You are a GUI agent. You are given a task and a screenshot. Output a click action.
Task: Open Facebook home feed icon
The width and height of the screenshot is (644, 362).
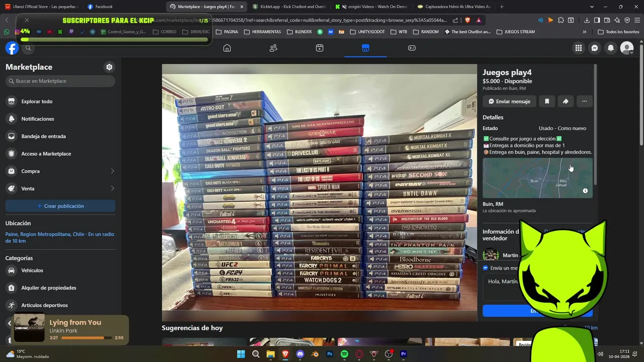tap(227, 48)
